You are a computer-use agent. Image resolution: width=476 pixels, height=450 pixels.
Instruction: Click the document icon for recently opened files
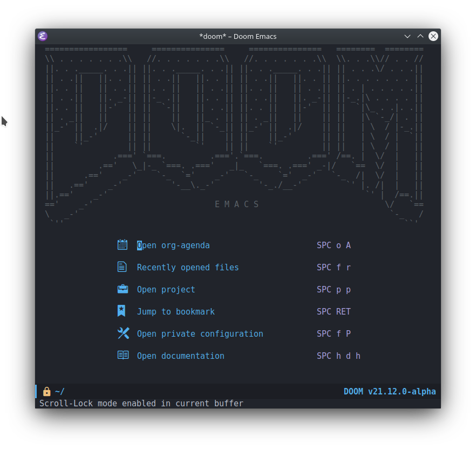122,267
